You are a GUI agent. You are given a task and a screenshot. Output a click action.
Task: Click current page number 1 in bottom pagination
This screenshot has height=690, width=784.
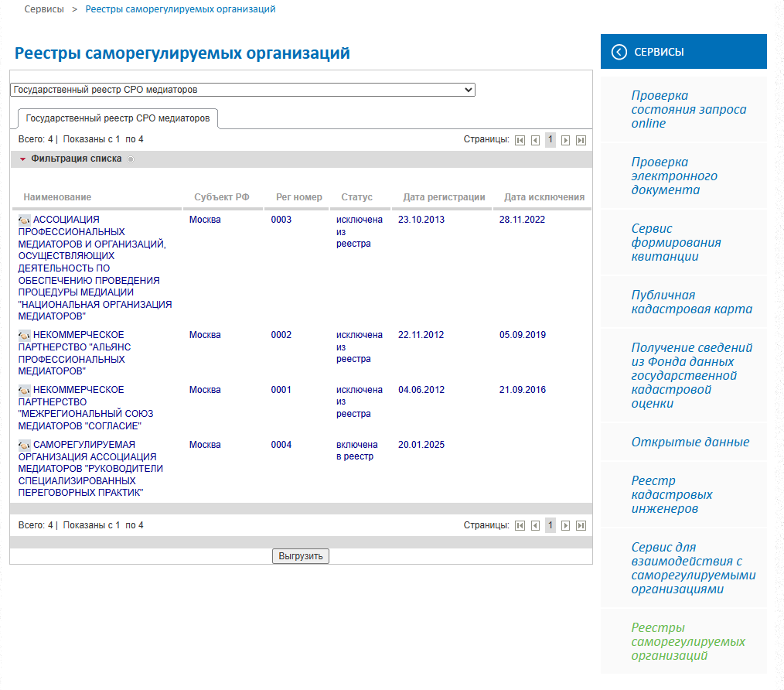551,525
